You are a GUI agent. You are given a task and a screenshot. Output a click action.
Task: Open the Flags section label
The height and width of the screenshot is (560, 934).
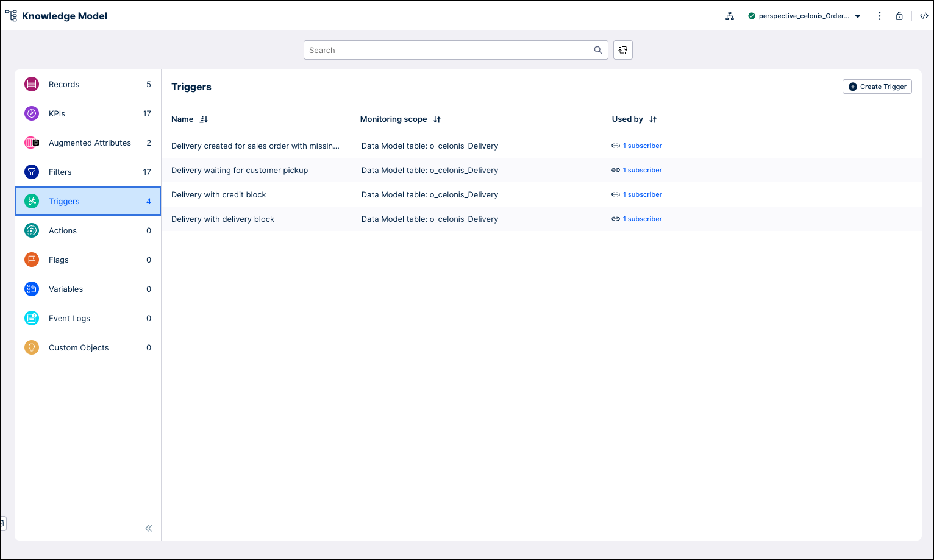(x=59, y=260)
